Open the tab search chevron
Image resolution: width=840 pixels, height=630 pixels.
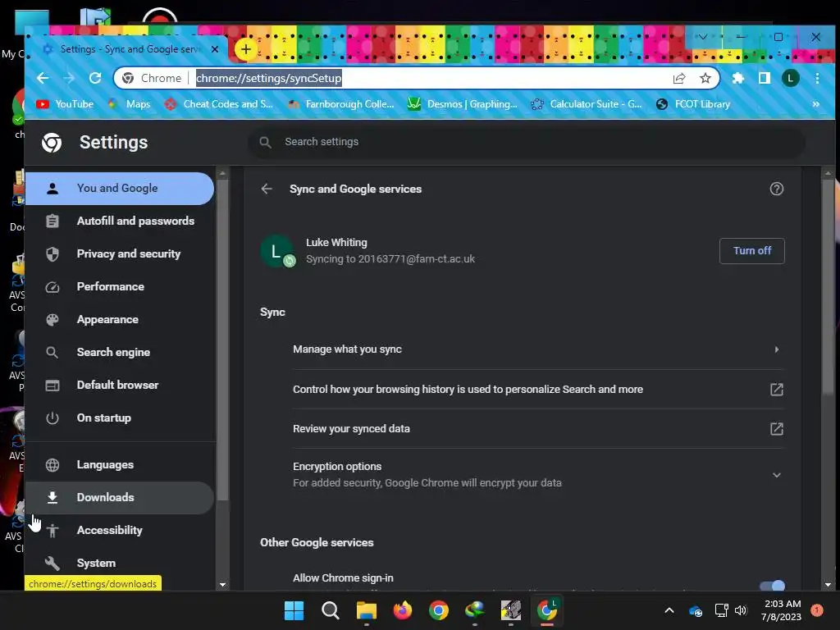[x=702, y=37]
